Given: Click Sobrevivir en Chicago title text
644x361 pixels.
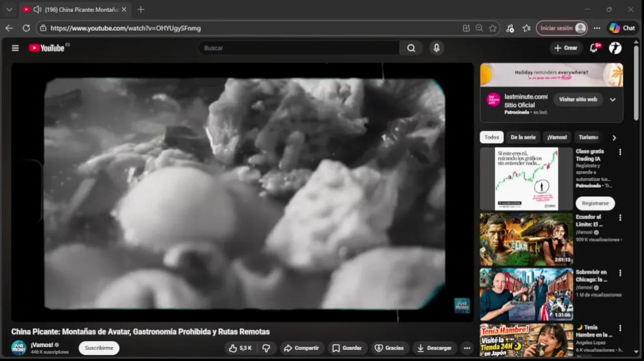Looking at the screenshot, I should coord(591,276).
